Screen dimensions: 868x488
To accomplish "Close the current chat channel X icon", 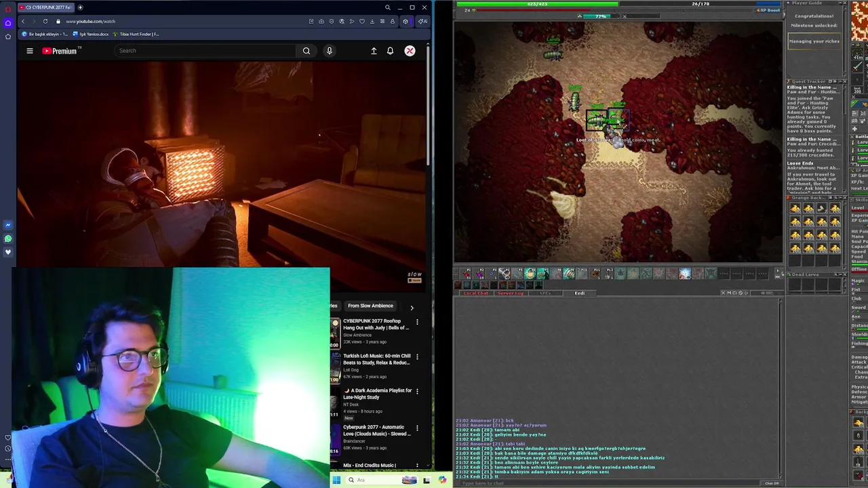I will pos(724,293).
